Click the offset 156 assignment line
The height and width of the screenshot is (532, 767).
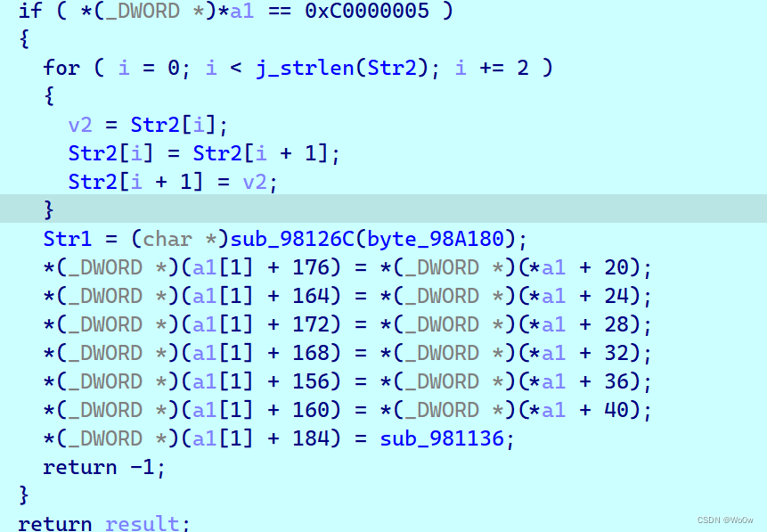pos(347,381)
